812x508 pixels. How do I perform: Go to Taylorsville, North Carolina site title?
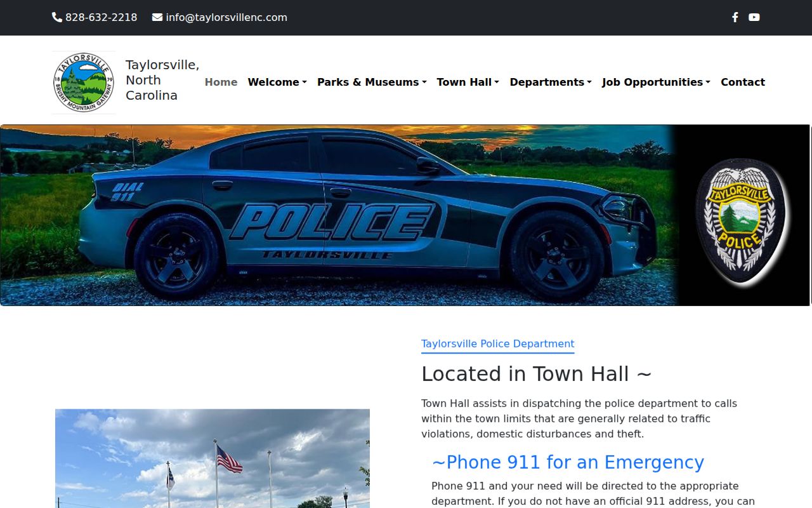point(162,80)
